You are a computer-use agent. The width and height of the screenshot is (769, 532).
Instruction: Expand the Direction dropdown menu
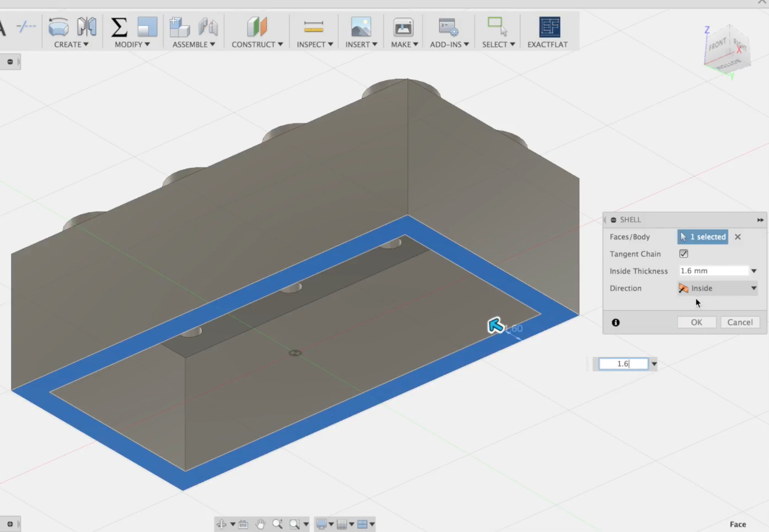coord(754,288)
